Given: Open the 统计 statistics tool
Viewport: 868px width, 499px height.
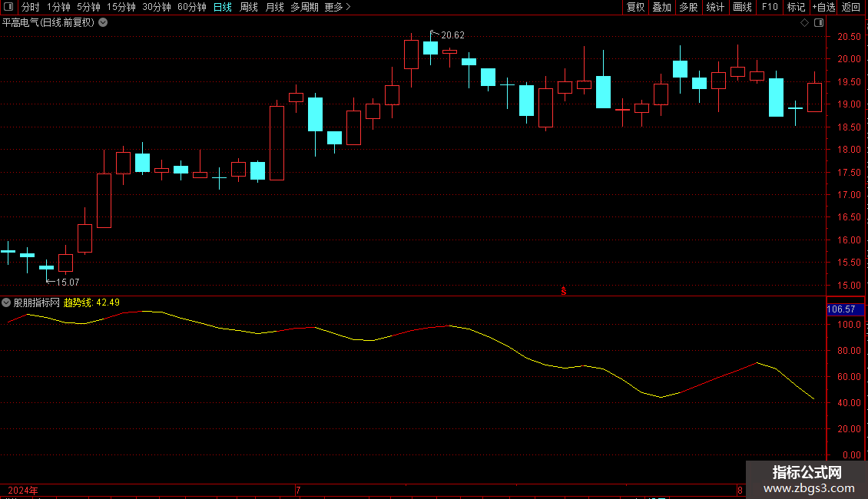Looking at the screenshot, I should tap(715, 7).
